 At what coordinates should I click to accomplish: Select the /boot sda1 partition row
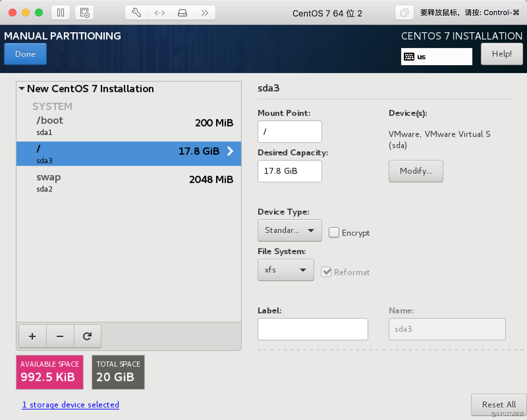tap(129, 126)
